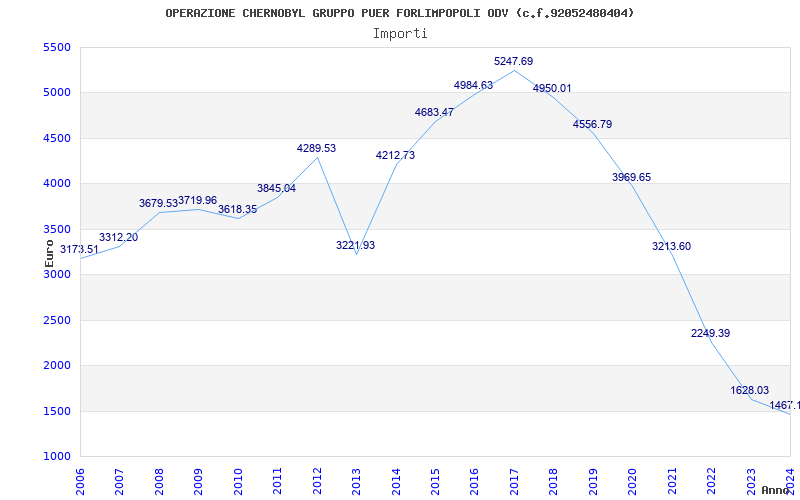This screenshot has height=500, width=800.
Task: Select the 4212.73 data label
Action: click(x=395, y=155)
